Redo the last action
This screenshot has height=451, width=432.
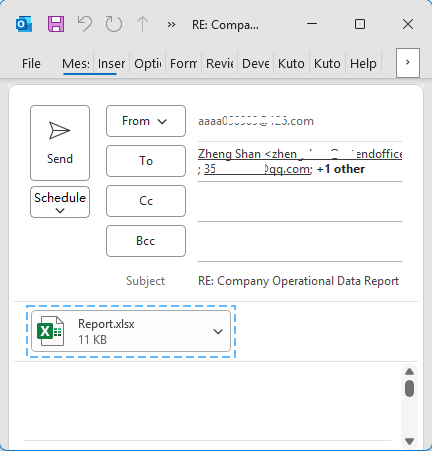pyautogui.click(x=114, y=24)
